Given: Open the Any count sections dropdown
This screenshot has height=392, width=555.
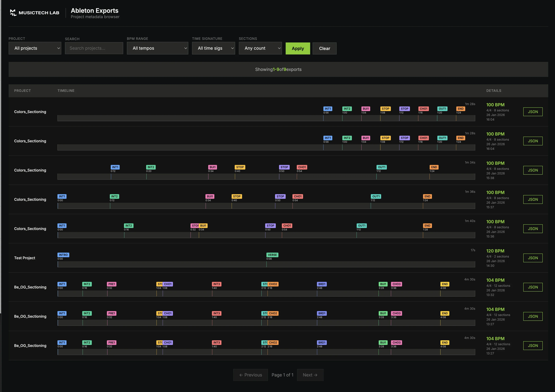Looking at the screenshot, I should (260, 48).
